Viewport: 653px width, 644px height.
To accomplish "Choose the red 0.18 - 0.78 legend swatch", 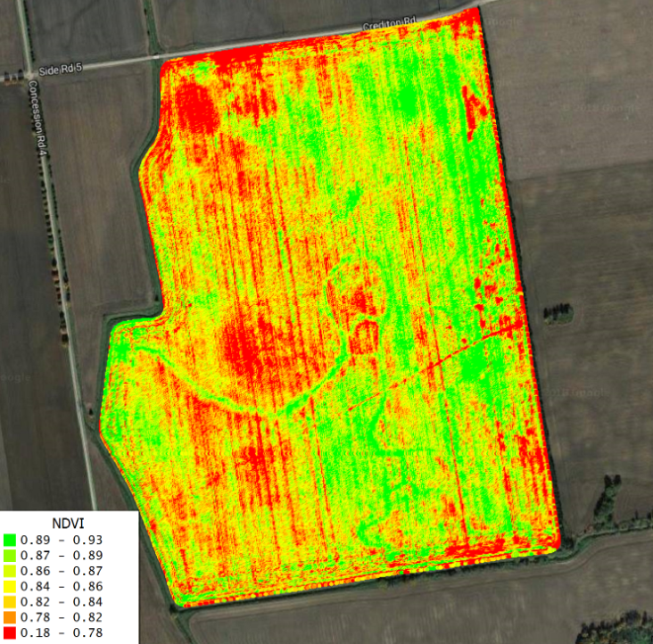I will [10, 632].
